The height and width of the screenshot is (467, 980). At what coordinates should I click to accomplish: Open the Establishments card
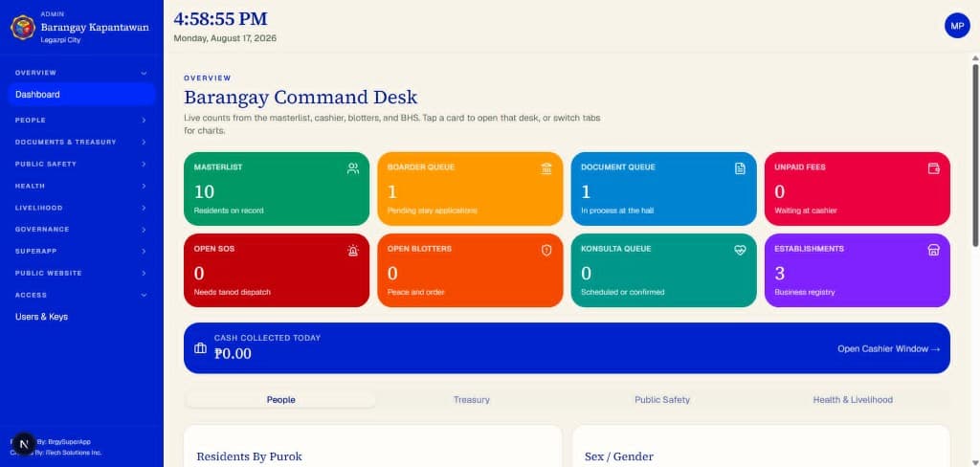[x=857, y=270]
